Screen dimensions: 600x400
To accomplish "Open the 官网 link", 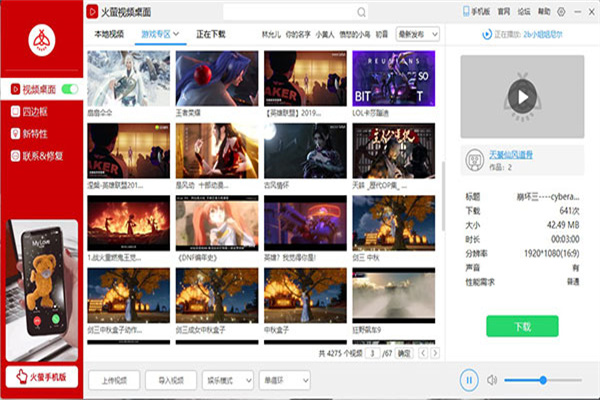I will click(x=504, y=12).
